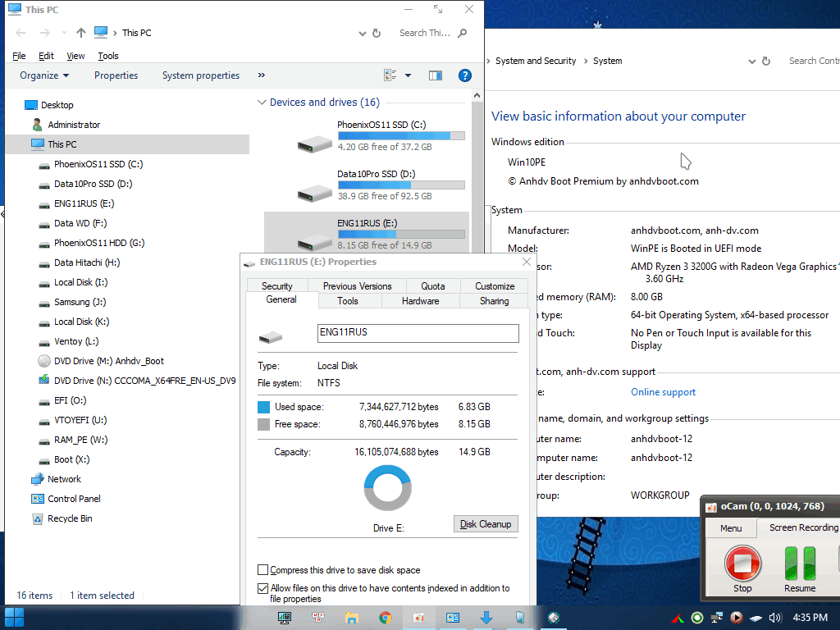The width and height of the screenshot is (840, 630).
Task: Collapse the Devices and drives group
Action: (262, 103)
